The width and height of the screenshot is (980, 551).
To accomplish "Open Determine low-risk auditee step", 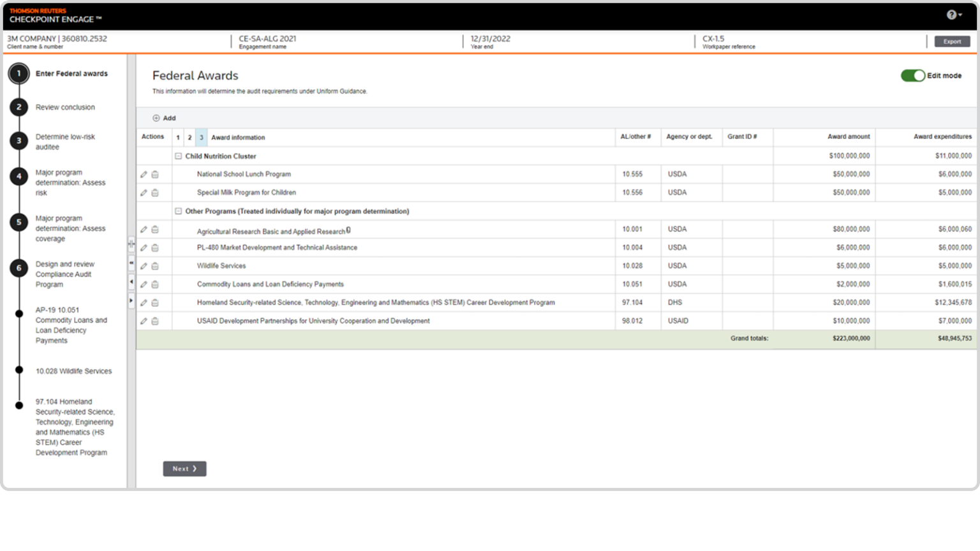I will (65, 142).
